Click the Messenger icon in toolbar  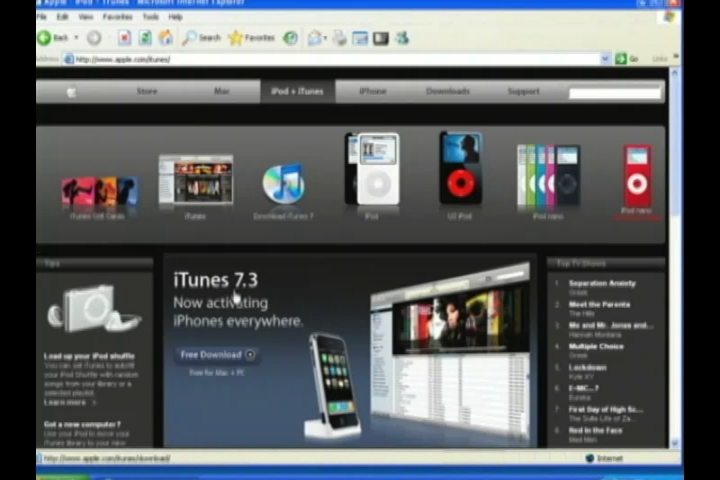coord(402,38)
